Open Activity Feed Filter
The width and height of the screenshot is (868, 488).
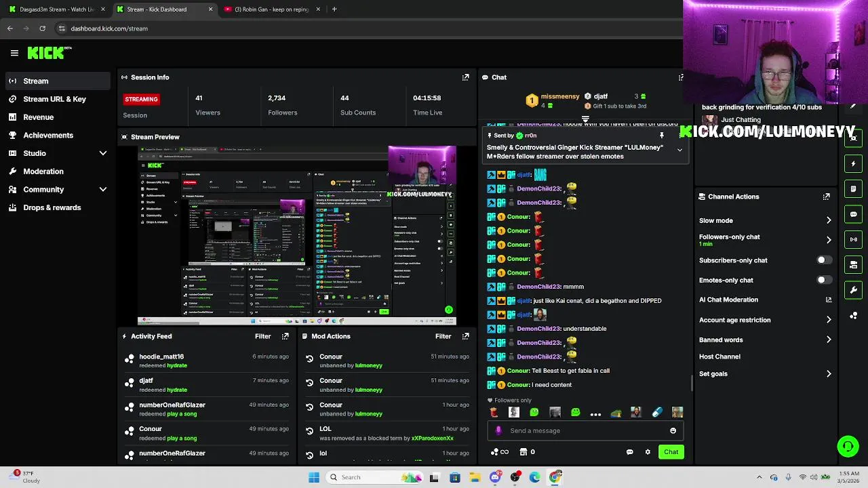click(x=262, y=336)
